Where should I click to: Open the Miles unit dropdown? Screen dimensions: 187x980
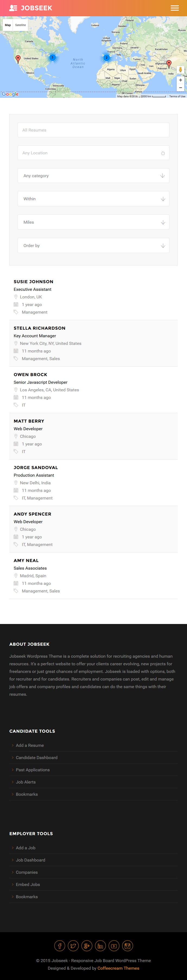point(93,222)
